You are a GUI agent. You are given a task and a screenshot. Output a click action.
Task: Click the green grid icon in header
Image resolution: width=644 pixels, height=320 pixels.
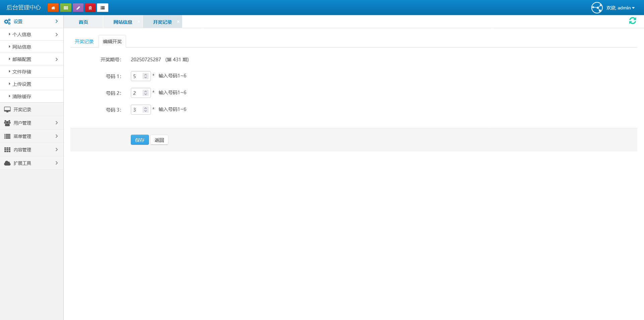(66, 8)
